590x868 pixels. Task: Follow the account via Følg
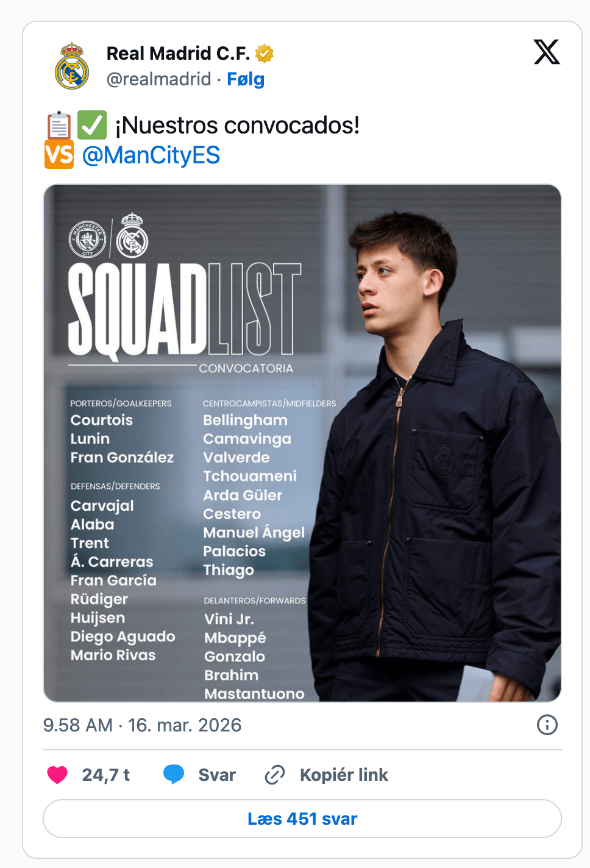(x=246, y=79)
